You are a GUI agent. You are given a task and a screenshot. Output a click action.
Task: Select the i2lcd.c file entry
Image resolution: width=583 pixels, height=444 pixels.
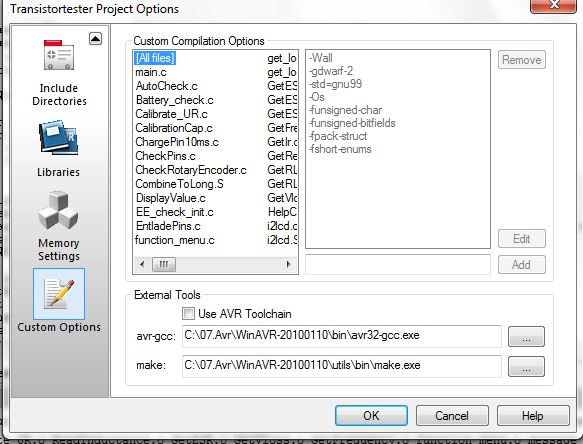click(282, 226)
